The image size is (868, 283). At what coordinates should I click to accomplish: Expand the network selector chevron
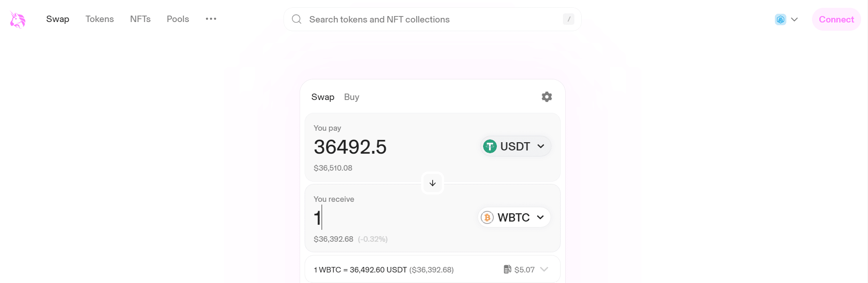point(795,19)
